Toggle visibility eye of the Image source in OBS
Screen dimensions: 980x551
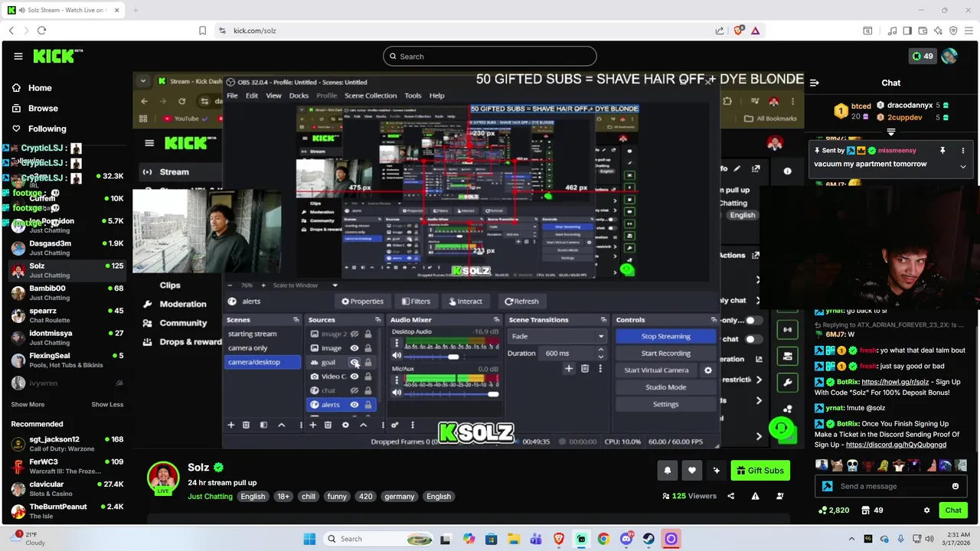coord(354,348)
